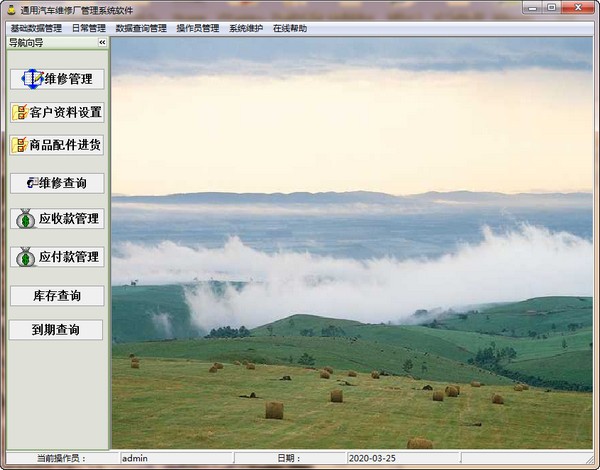Viewport: 600px width, 470px height.
Task: Open 库存查询 inventory query
Action: [57, 295]
